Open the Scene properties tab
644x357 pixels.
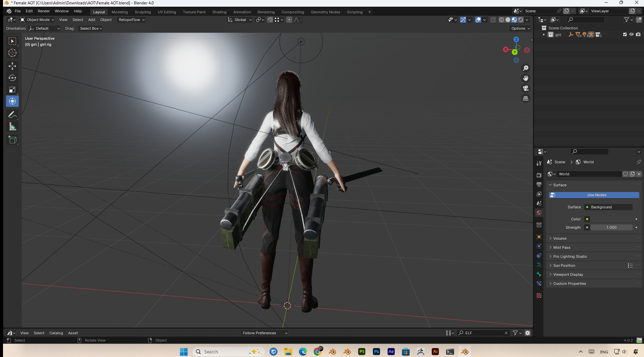(x=539, y=203)
